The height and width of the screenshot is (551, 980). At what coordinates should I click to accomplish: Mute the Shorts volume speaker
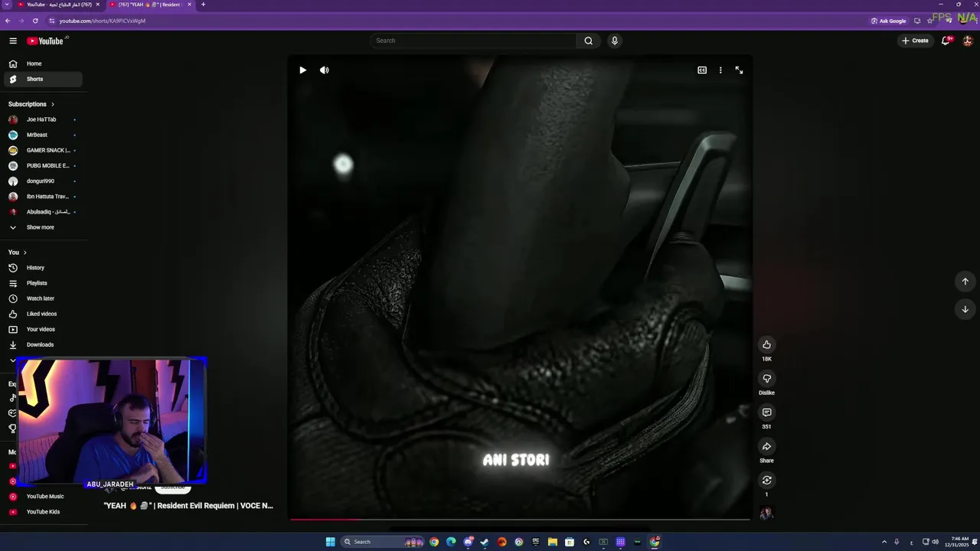324,70
